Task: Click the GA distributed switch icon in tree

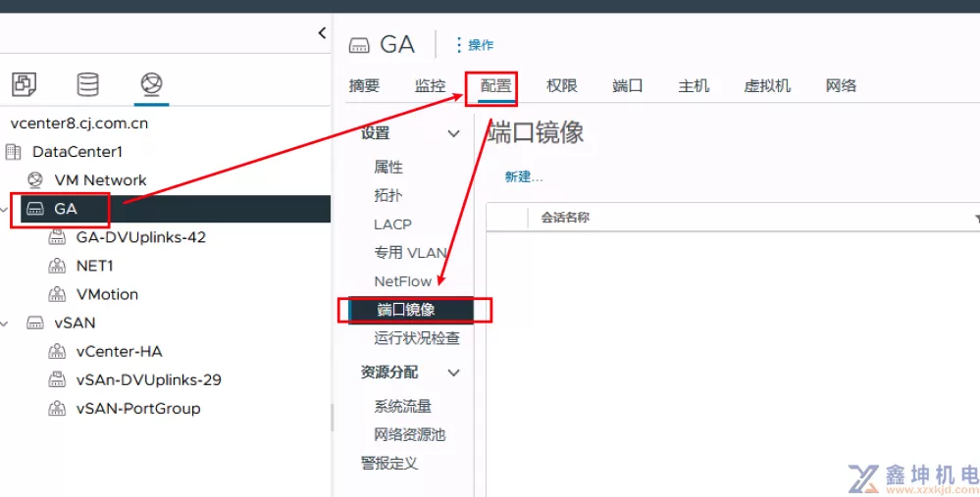Action: pos(35,209)
